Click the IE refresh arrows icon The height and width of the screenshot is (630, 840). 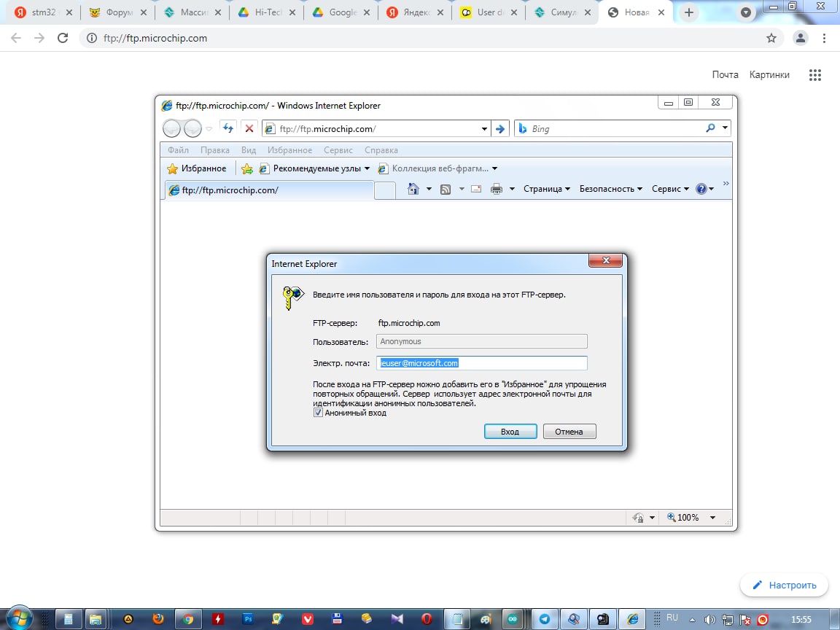(x=228, y=128)
